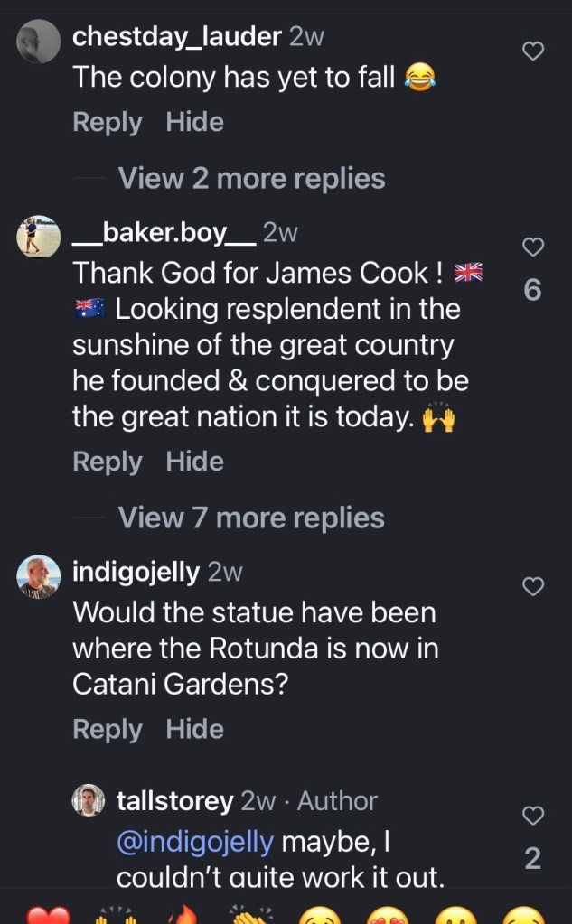The image size is (572, 924).
Task: Like chestday_lauder's comment with the heart
Action: point(534,51)
